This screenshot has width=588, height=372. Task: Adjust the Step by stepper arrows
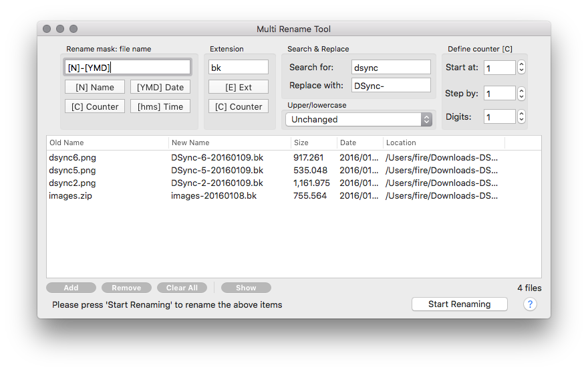(521, 94)
